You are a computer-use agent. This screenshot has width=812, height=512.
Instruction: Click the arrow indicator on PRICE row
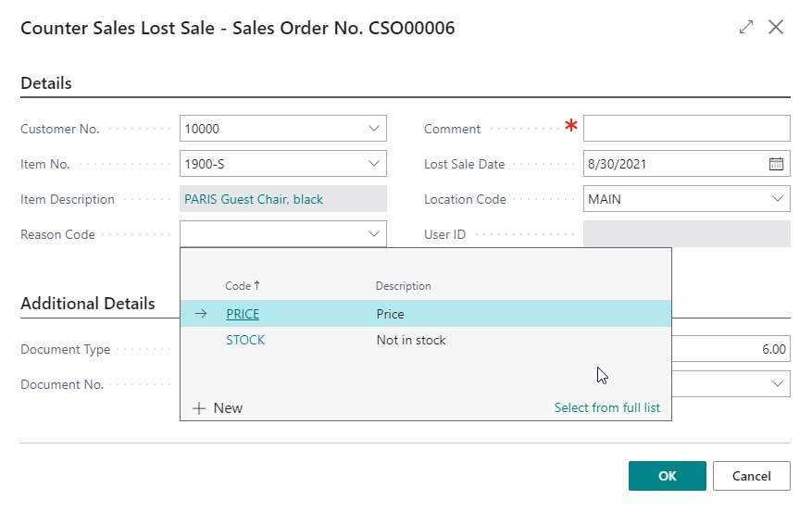pyautogui.click(x=201, y=314)
